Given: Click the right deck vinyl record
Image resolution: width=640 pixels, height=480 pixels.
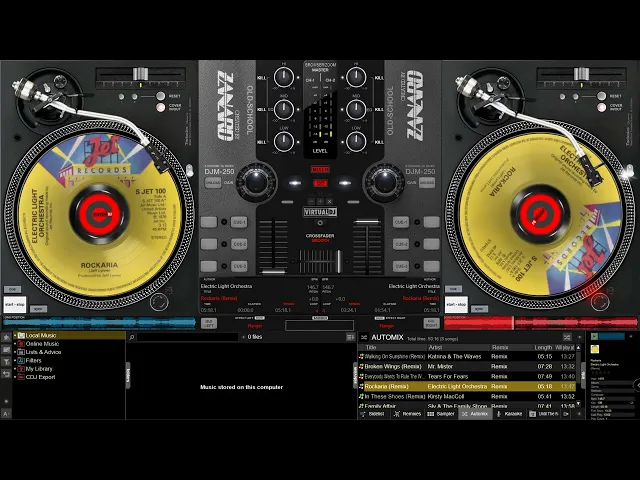Looking at the screenshot, I should (x=540, y=214).
